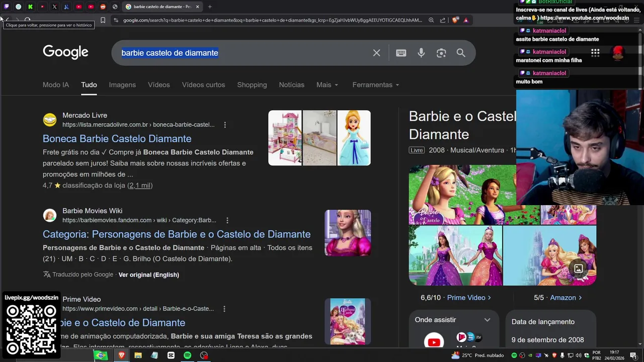Open Categoria: Personagens de Barbie link

pos(177,234)
